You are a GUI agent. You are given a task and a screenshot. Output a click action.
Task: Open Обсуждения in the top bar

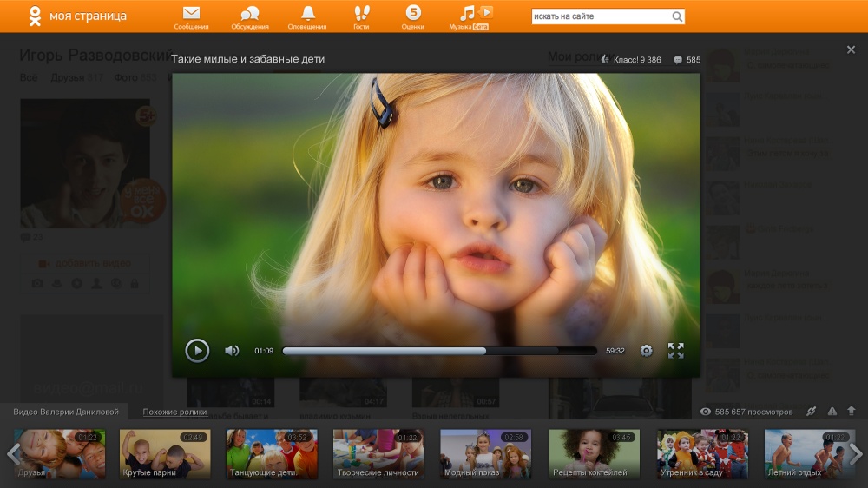click(x=250, y=17)
